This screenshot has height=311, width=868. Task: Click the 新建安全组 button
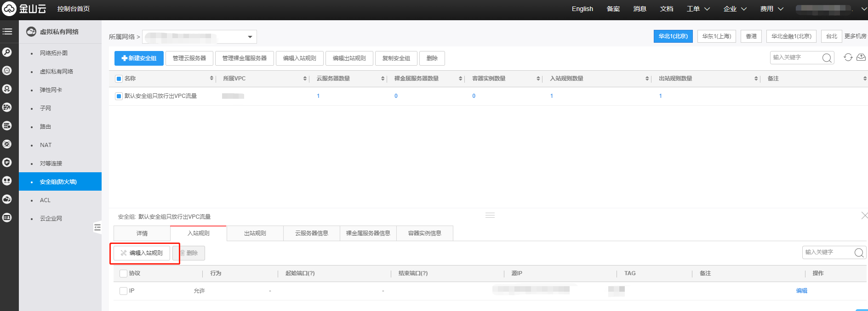[139, 58]
